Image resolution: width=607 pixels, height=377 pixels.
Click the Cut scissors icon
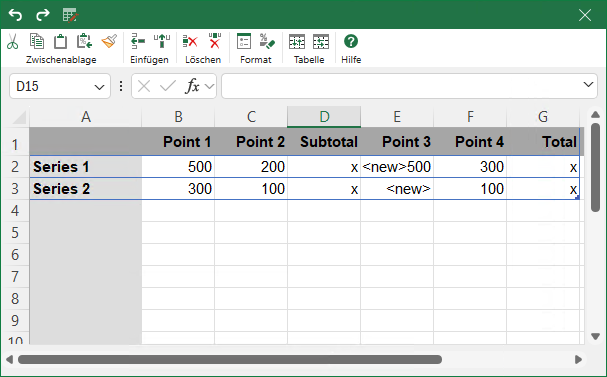[x=12, y=41]
